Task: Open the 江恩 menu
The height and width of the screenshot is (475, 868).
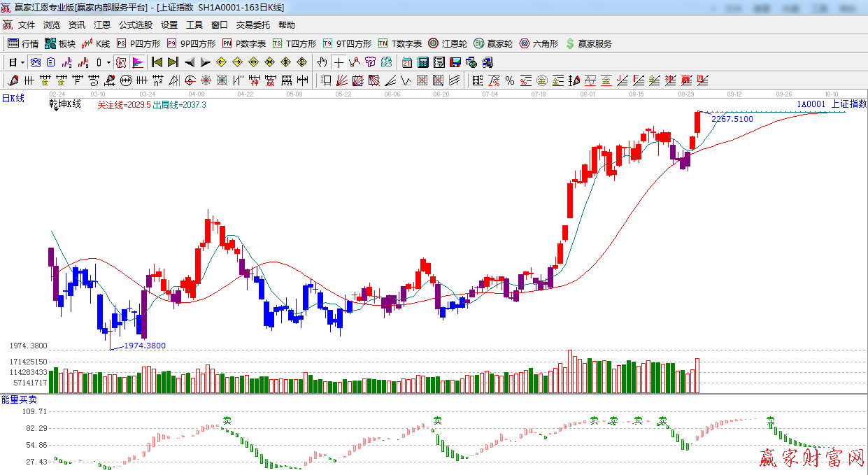Action: [x=102, y=25]
